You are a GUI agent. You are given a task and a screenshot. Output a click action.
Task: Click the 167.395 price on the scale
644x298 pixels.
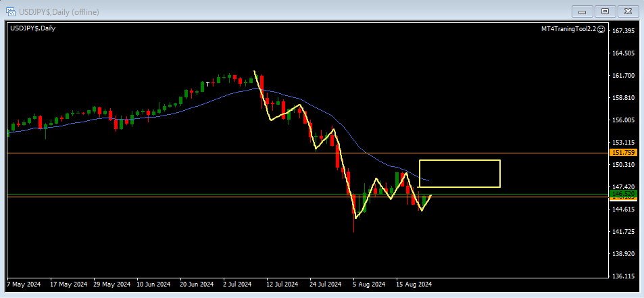click(x=623, y=31)
